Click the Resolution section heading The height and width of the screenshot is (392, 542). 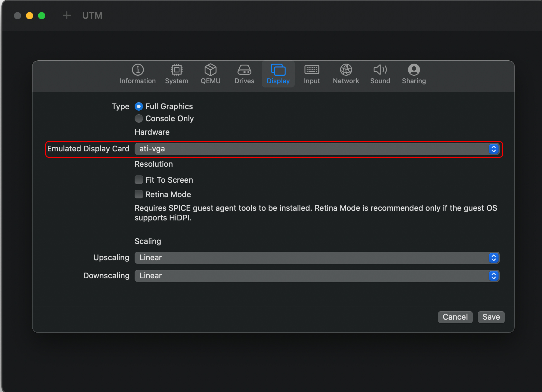point(154,164)
